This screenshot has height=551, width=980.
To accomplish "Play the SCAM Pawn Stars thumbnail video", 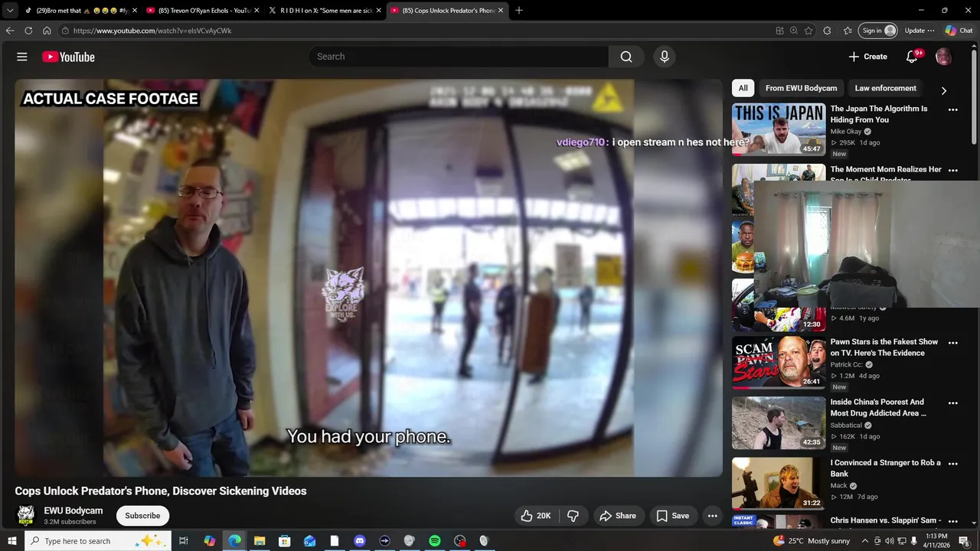I will coord(779,363).
